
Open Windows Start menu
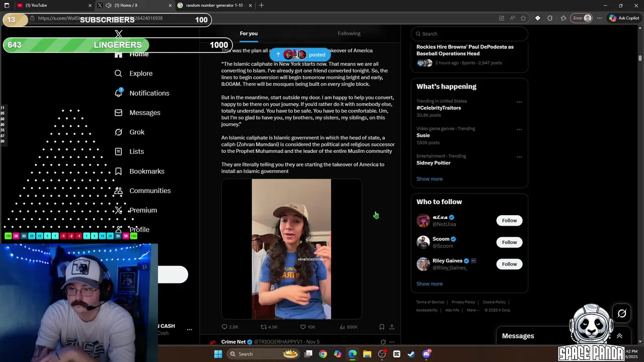[218, 354]
